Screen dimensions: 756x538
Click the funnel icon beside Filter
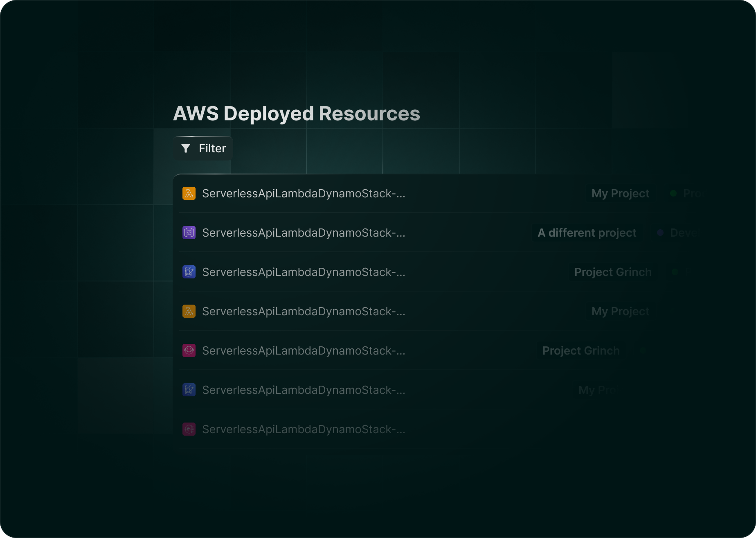click(186, 148)
